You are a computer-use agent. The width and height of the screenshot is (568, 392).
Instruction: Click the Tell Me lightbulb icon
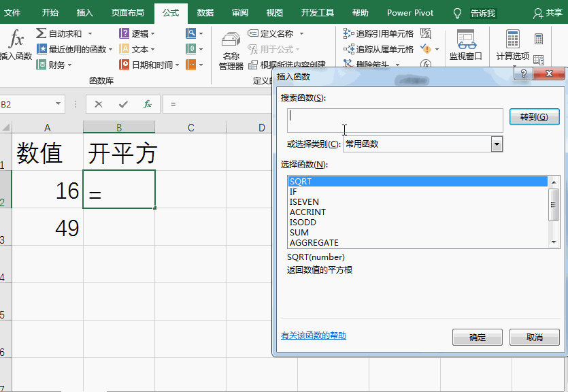tap(457, 14)
